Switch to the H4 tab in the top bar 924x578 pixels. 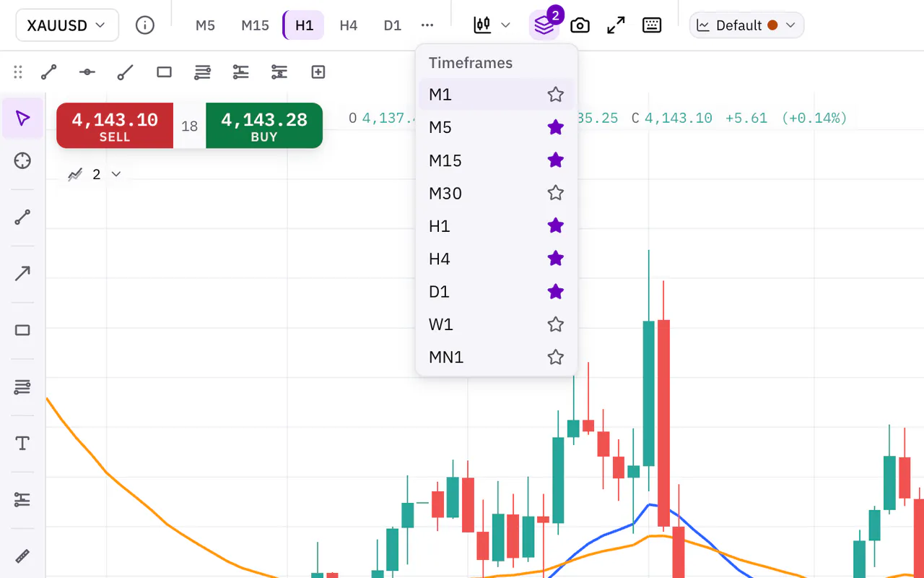(349, 25)
